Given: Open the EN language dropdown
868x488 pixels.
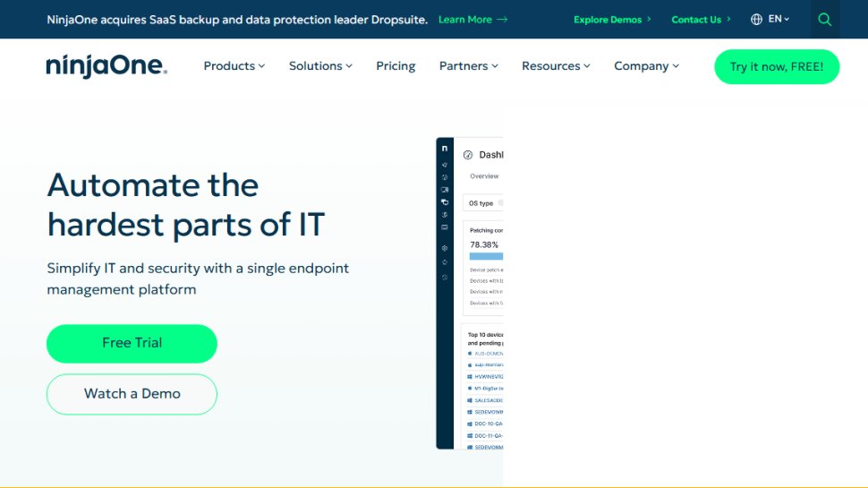Looking at the screenshot, I should click(x=779, y=19).
